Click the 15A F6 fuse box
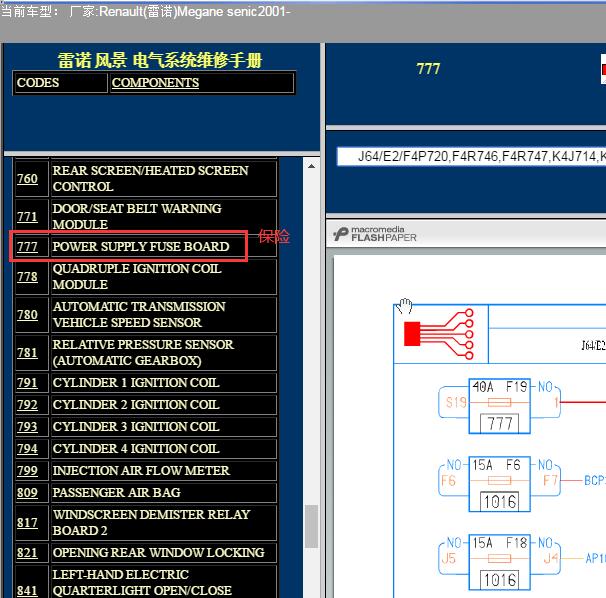Image resolution: width=606 pixels, height=598 pixels. [x=499, y=484]
